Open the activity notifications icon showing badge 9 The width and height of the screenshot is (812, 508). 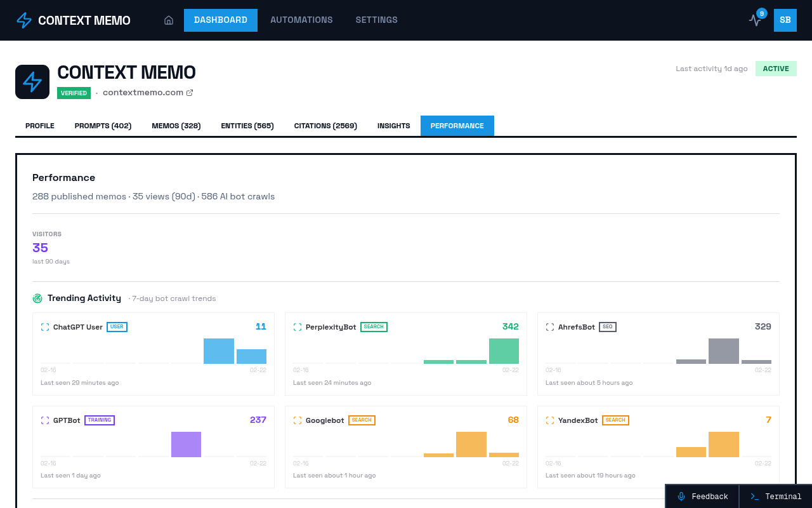click(755, 20)
